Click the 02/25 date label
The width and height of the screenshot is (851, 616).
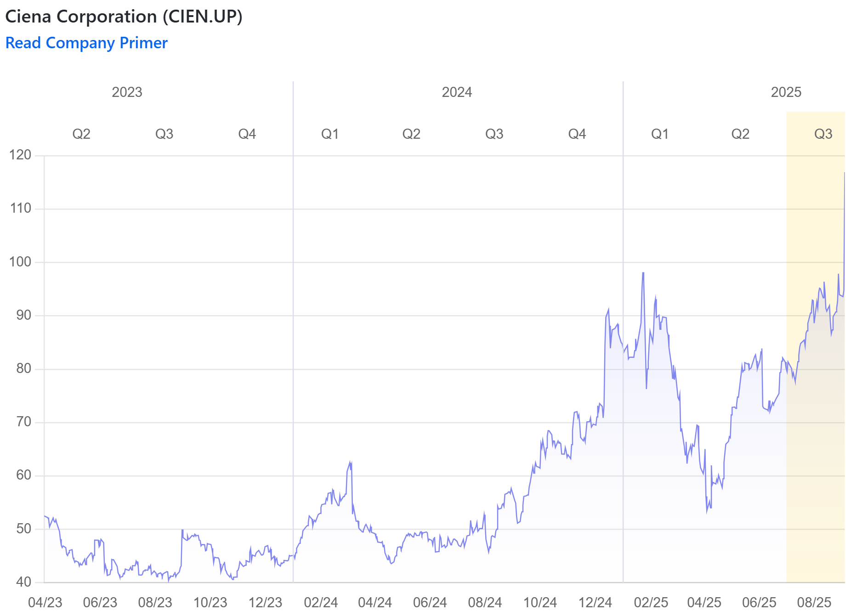[x=651, y=602]
